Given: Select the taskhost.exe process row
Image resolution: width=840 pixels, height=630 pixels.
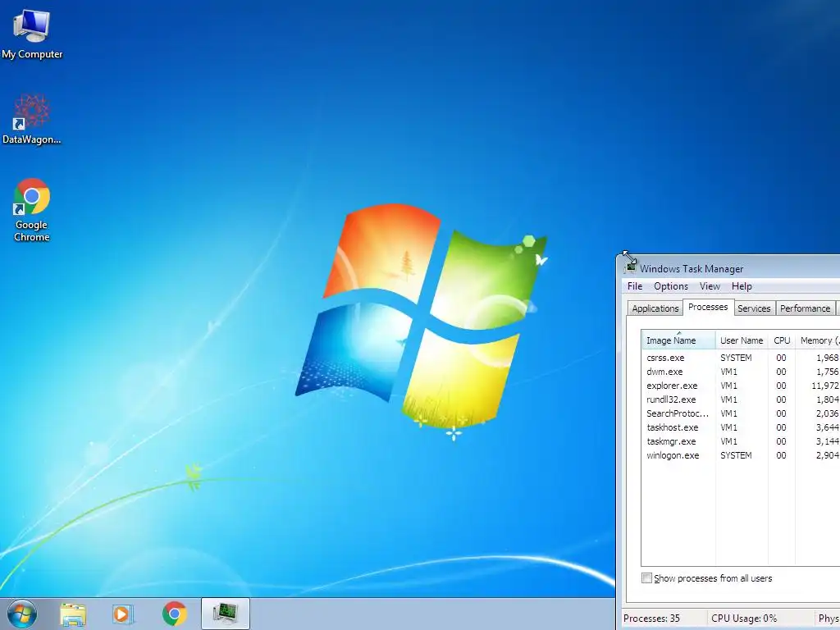Looking at the screenshot, I should click(x=741, y=427).
